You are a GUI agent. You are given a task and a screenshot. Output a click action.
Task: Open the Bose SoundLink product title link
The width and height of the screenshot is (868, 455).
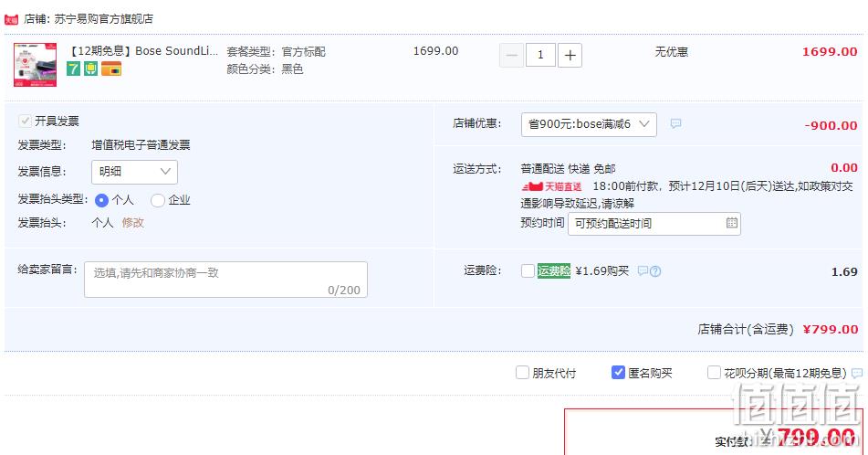142,51
